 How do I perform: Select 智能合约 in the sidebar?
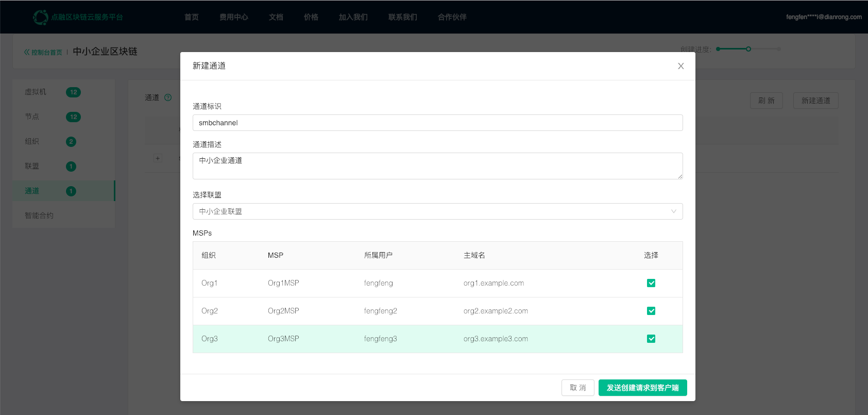(x=63, y=215)
